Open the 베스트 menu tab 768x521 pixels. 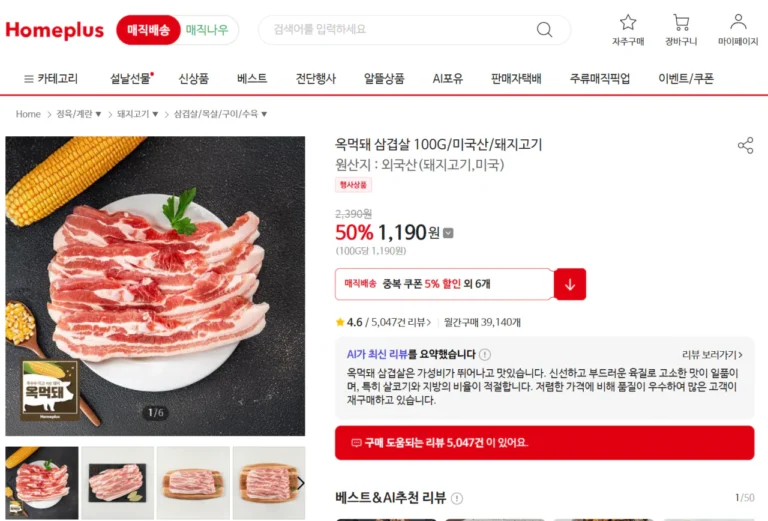[252, 78]
